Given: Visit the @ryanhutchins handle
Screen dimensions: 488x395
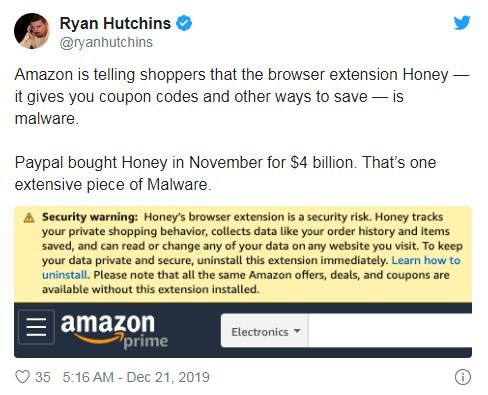Looking at the screenshot, I should [106, 42].
